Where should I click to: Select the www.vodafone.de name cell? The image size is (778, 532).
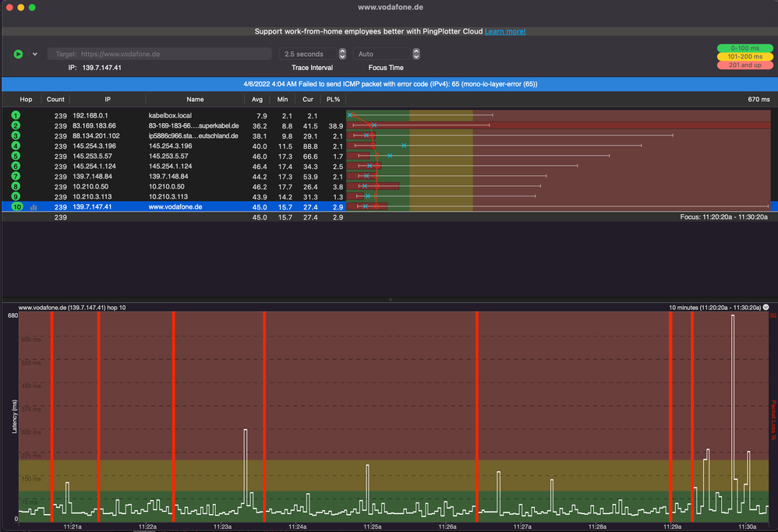[x=175, y=207]
